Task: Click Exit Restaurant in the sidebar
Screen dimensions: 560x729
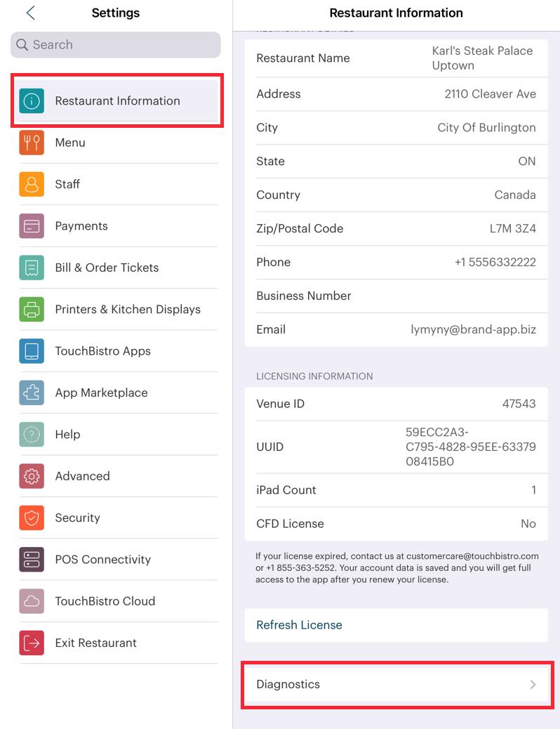Action: [x=93, y=643]
